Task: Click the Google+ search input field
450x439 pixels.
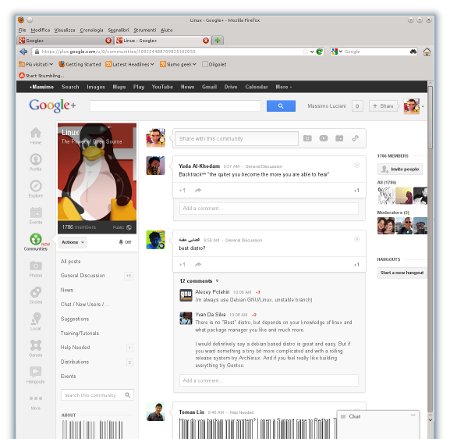Action: point(175,106)
